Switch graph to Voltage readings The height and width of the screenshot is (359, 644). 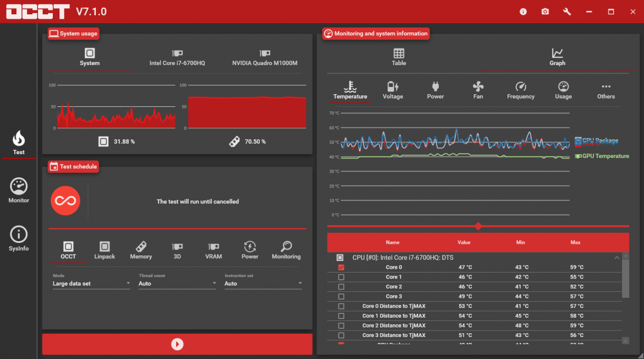pyautogui.click(x=392, y=90)
